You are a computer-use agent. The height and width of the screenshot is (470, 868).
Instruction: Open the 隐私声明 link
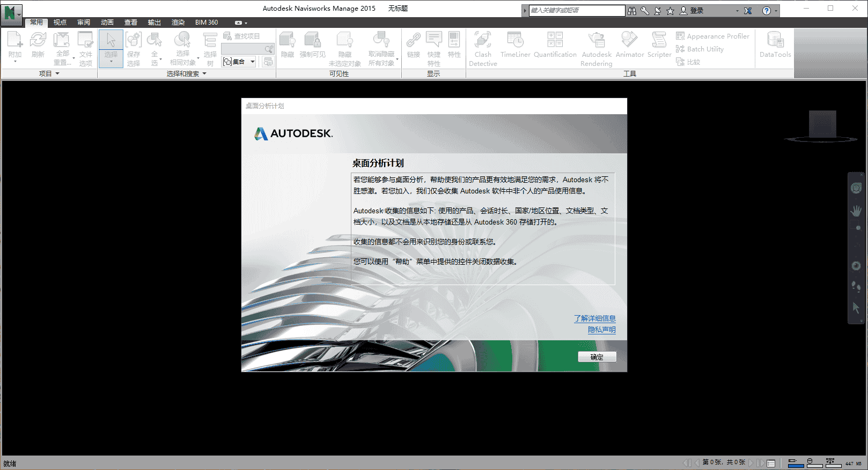[602, 330]
